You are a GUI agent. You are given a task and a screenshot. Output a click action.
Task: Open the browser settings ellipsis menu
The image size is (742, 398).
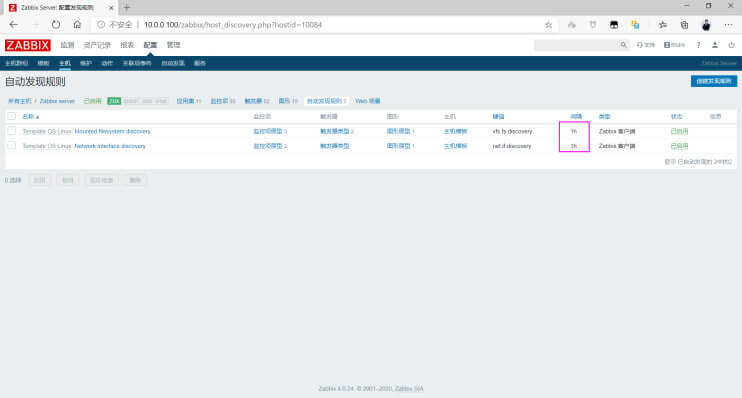coord(728,25)
